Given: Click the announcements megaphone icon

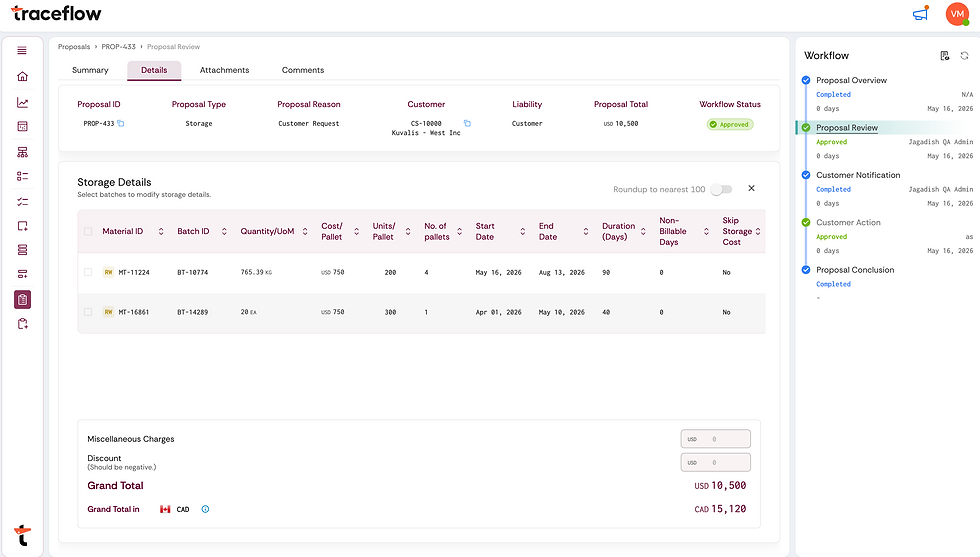Looking at the screenshot, I should click(921, 13).
